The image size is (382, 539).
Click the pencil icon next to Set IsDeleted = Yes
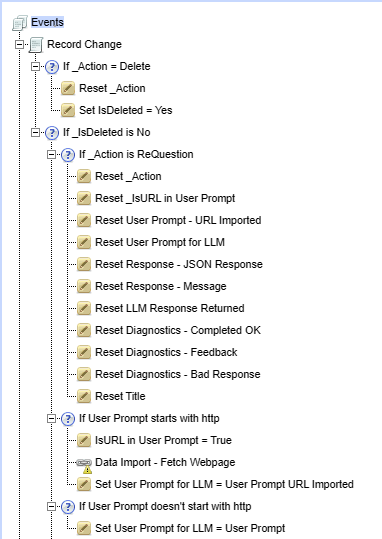(x=68, y=111)
